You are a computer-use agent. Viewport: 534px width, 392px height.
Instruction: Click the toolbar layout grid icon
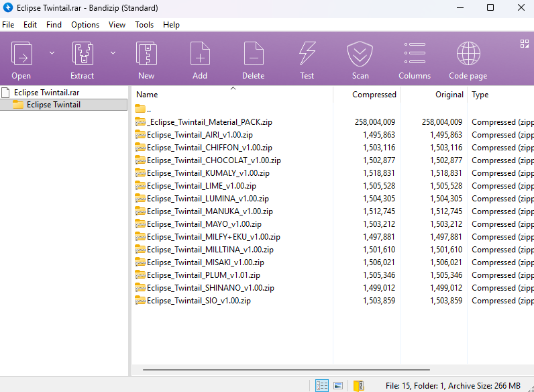click(x=525, y=44)
